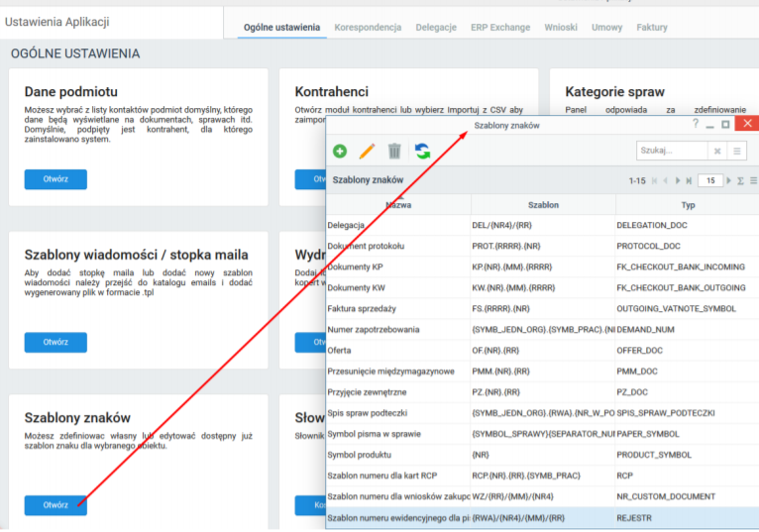Click the sigma summary icon
The height and width of the screenshot is (532, 759).
(740, 180)
